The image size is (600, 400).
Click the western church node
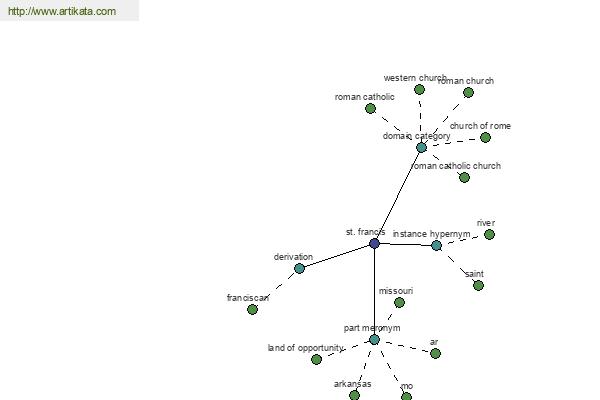419,90
